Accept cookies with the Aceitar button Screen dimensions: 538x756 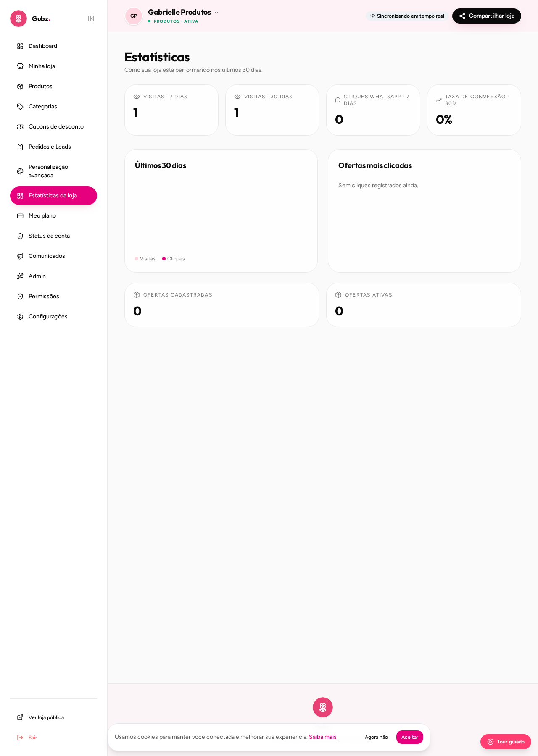point(410,737)
